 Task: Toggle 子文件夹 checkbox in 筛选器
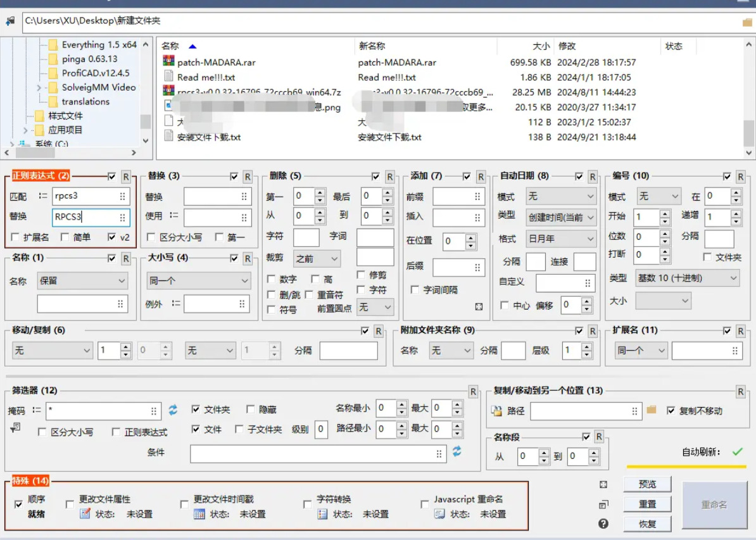(x=239, y=429)
